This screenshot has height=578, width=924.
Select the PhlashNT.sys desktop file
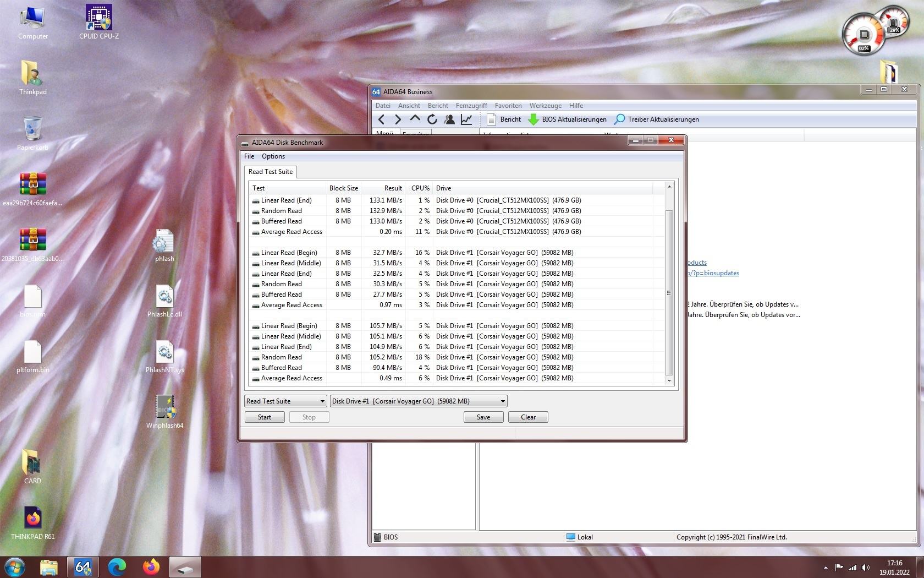click(164, 356)
